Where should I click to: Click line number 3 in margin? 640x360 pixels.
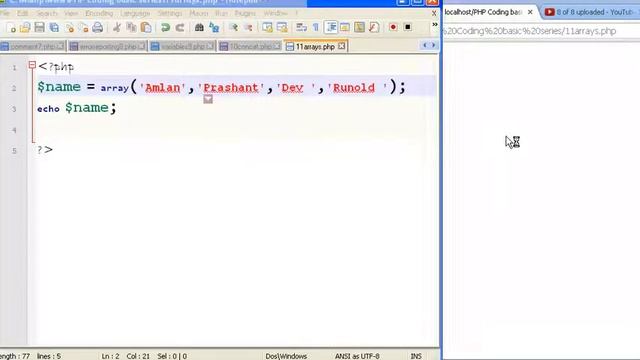(x=14, y=109)
